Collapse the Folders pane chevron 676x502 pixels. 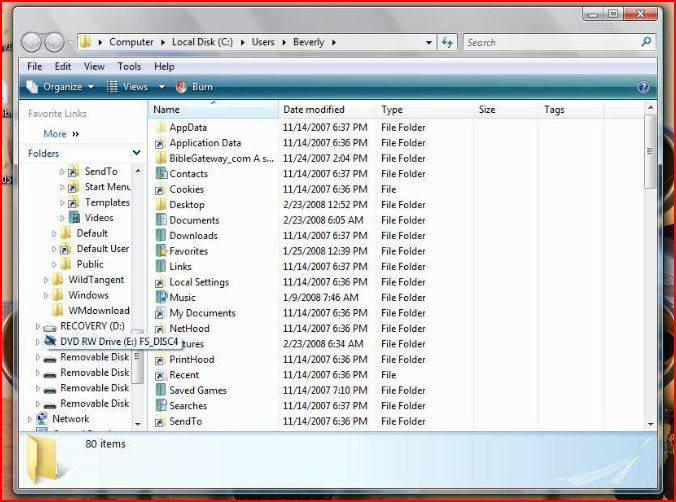tap(137, 153)
